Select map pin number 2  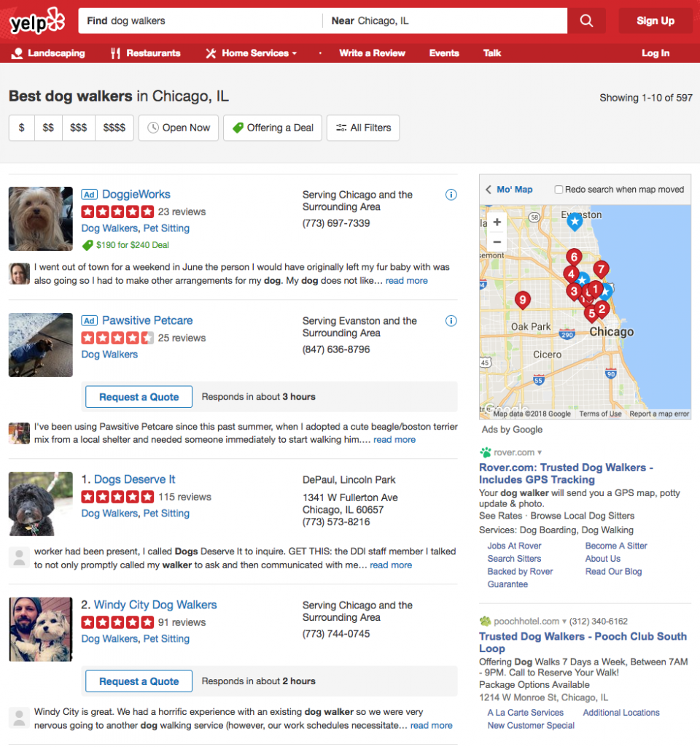tap(602, 309)
